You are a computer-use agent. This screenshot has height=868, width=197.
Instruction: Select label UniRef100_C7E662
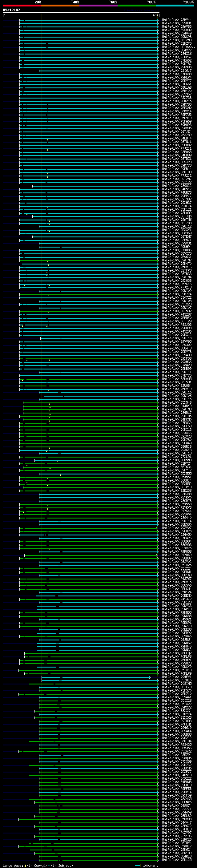coord(176,60)
